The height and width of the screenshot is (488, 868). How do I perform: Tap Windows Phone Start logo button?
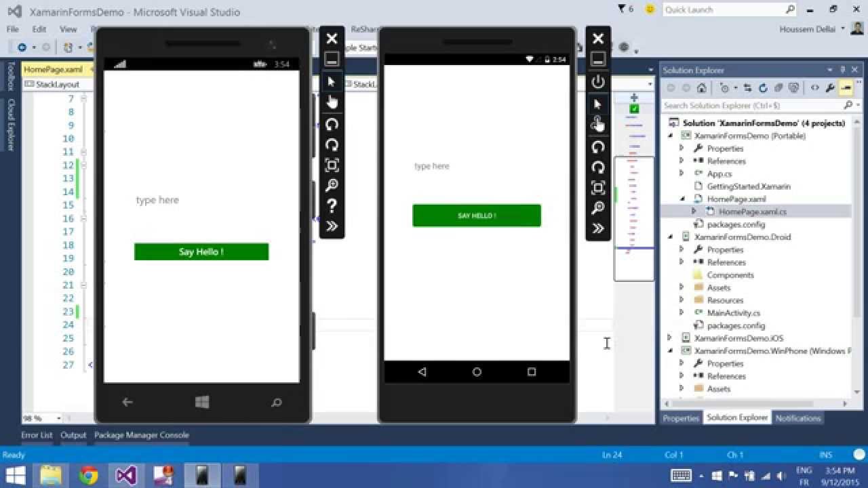coord(202,402)
